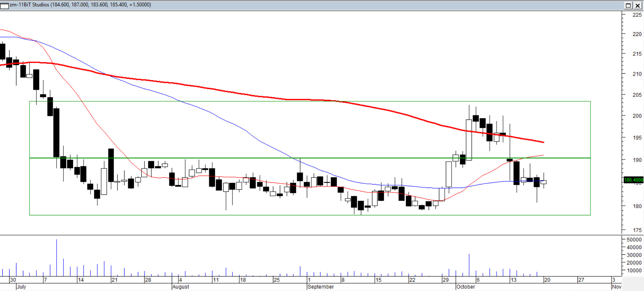The image size is (644, 291).
Task: Click the tallest volume bar in July
Action: click(x=57, y=257)
